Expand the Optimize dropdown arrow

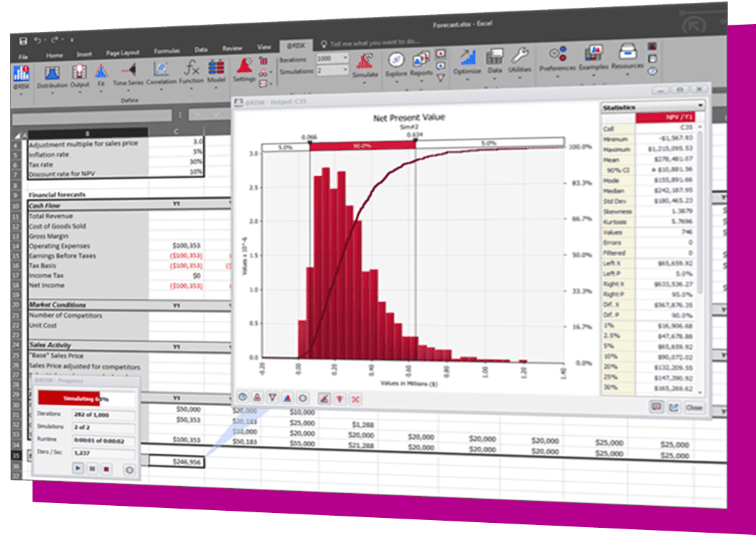coord(467,79)
